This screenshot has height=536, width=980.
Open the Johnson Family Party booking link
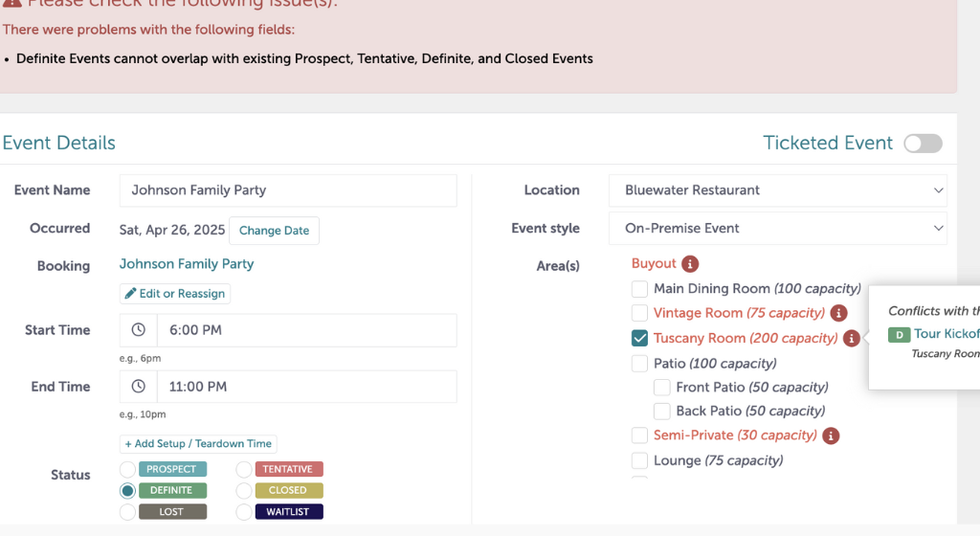187,264
